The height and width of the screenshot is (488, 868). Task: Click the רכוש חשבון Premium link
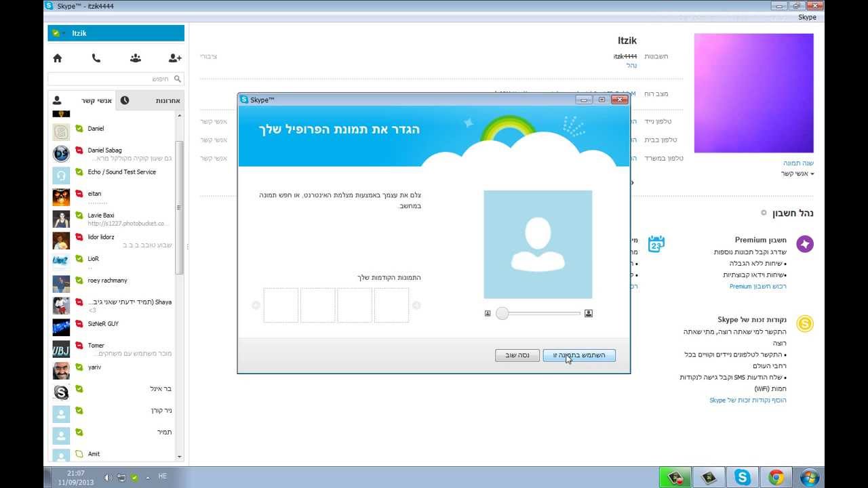(758, 287)
